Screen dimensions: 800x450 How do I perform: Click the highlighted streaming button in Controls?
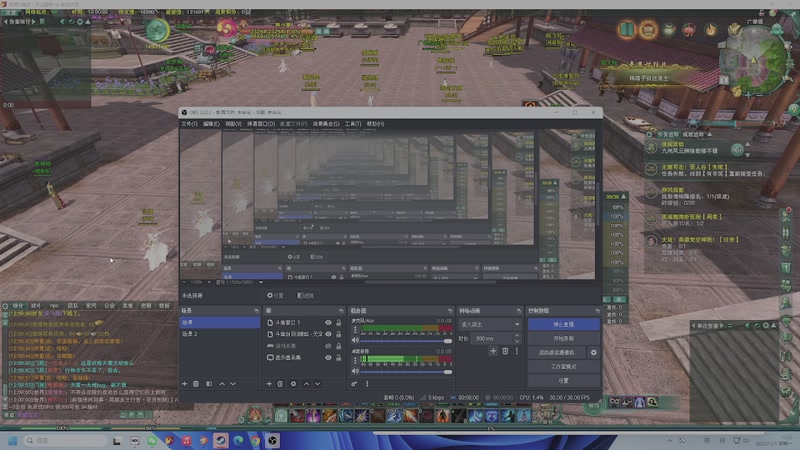coord(564,324)
